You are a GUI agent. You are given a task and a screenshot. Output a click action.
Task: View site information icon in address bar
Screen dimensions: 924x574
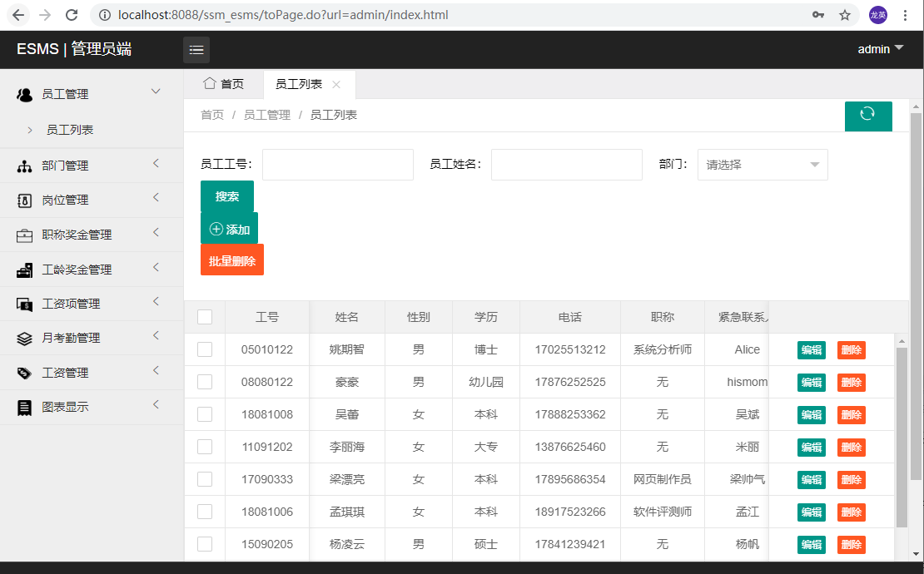click(x=104, y=15)
